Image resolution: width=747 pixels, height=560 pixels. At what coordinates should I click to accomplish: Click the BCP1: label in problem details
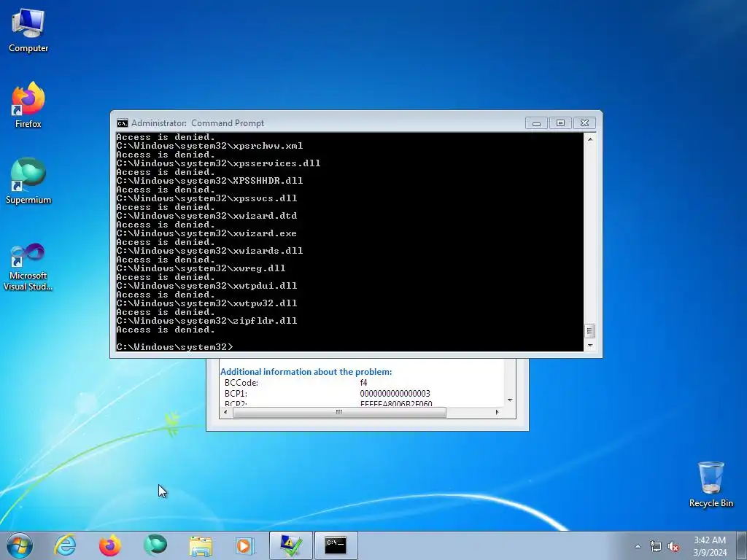pyautogui.click(x=236, y=394)
